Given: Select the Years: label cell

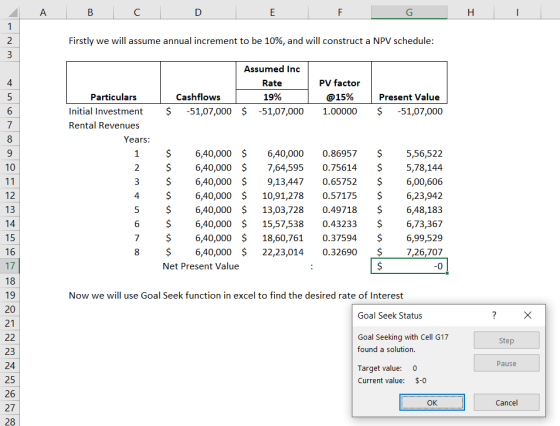Looking at the screenshot, I should pyautogui.click(x=137, y=139).
